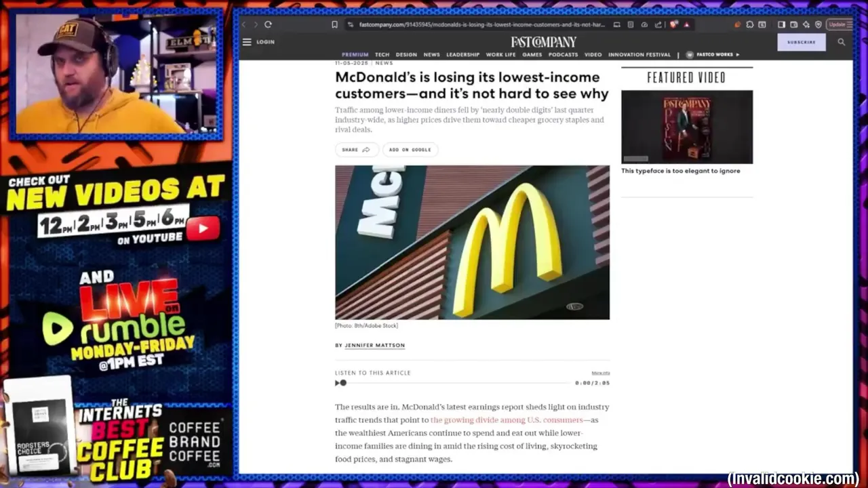Click the McDonald's article headline

(x=472, y=85)
